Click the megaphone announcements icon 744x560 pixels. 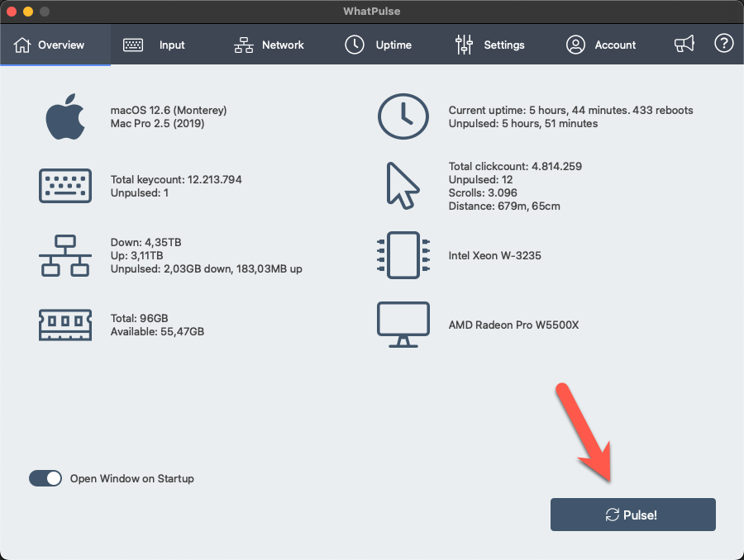click(x=684, y=44)
